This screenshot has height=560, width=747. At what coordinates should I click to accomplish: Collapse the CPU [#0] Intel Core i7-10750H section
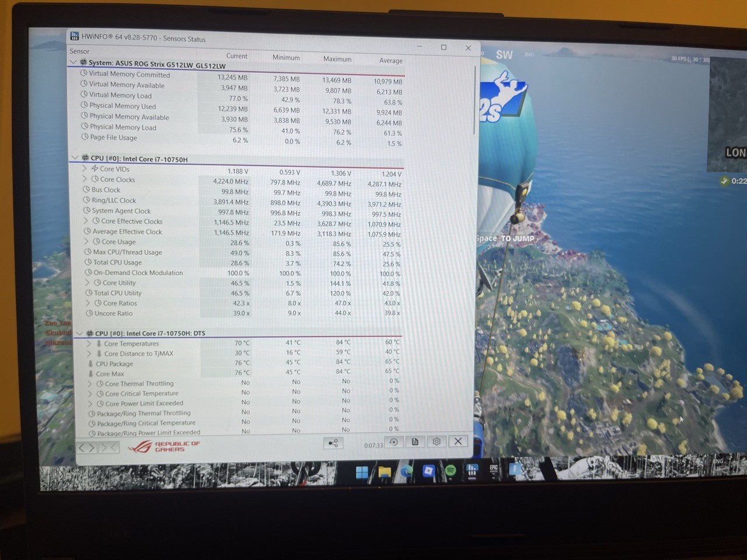75,157
